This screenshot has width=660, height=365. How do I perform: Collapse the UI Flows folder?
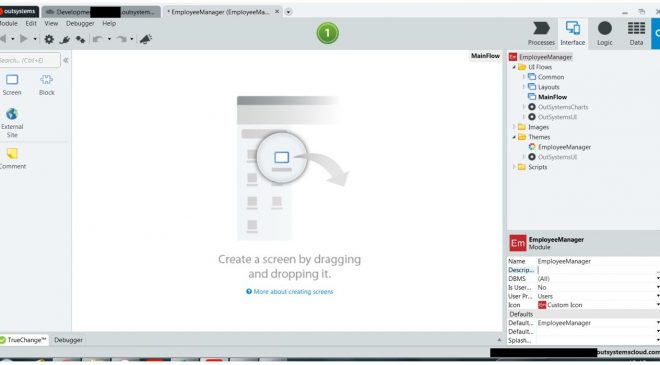(x=514, y=67)
